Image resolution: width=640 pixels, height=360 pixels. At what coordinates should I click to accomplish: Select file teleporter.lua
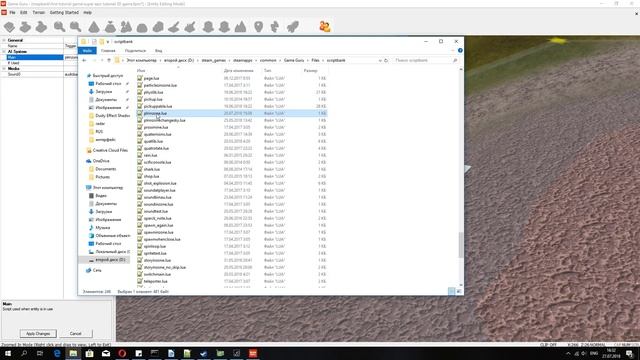click(156, 281)
